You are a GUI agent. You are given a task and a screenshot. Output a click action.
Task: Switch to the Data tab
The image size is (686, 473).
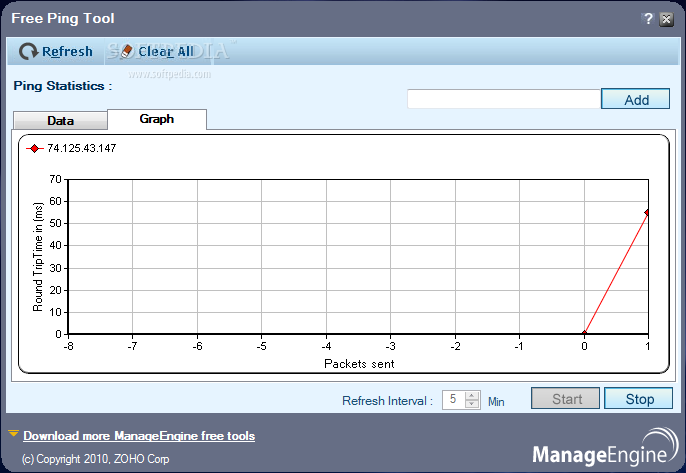pyautogui.click(x=60, y=120)
